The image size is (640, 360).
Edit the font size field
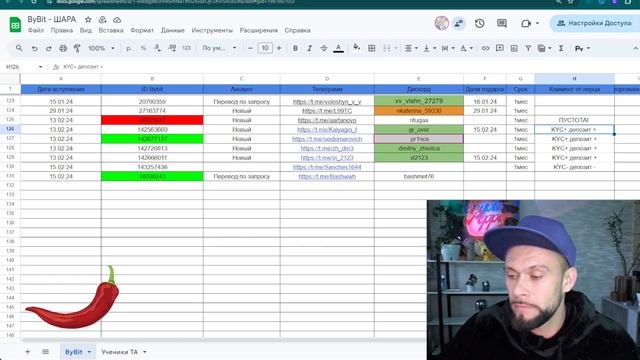[265, 48]
